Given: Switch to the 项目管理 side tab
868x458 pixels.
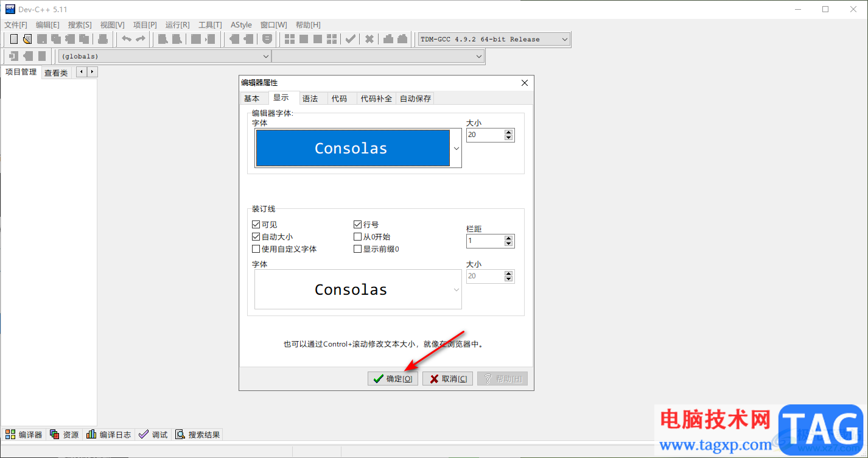Looking at the screenshot, I should (21, 72).
